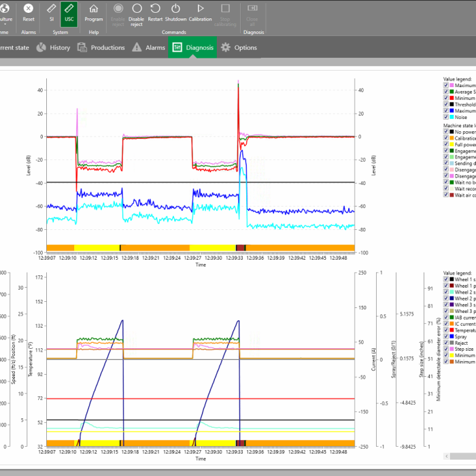Click the Disable reject command
Image resolution: width=476 pixels, height=476 pixels.
point(136,14)
